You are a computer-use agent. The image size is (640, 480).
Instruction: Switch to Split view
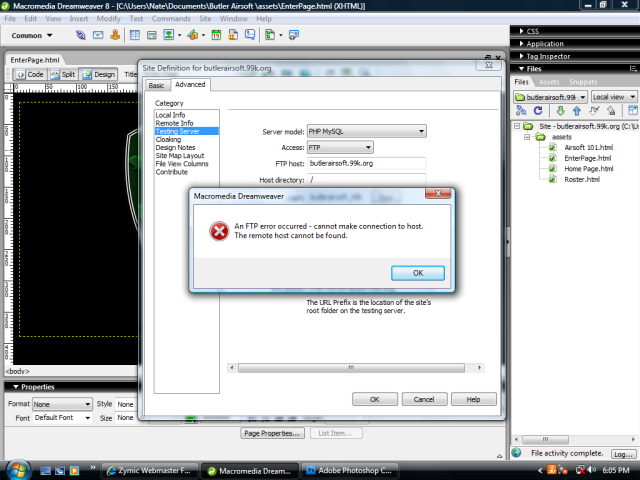[63, 74]
